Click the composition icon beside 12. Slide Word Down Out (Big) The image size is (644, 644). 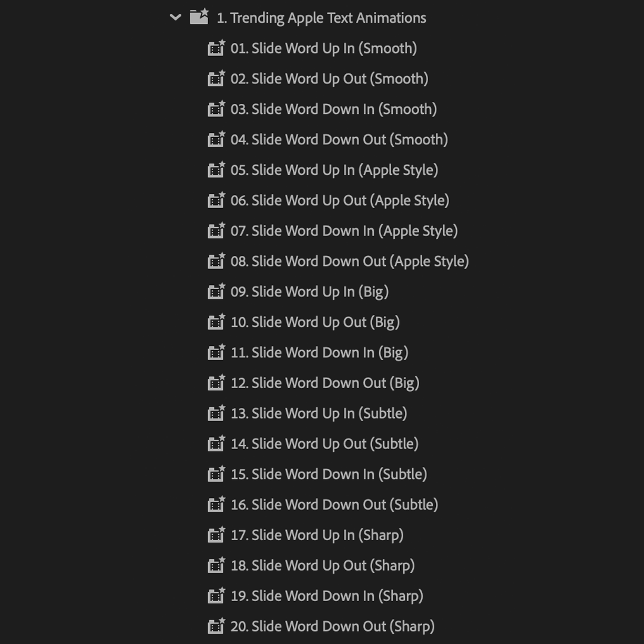(x=216, y=382)
